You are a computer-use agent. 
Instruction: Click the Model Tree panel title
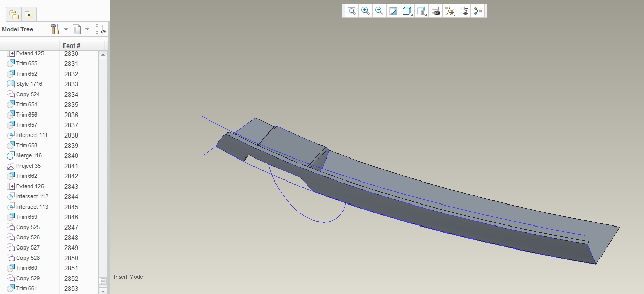point(17,29)
